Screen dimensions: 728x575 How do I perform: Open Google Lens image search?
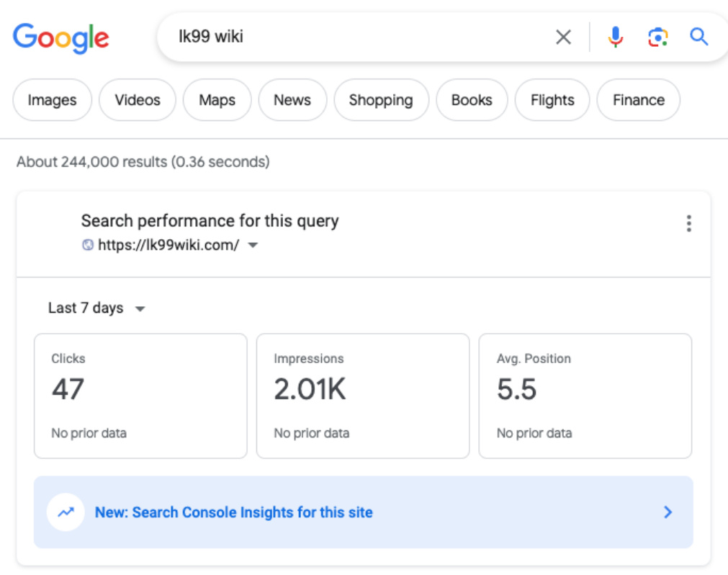[x=658, y=37]
